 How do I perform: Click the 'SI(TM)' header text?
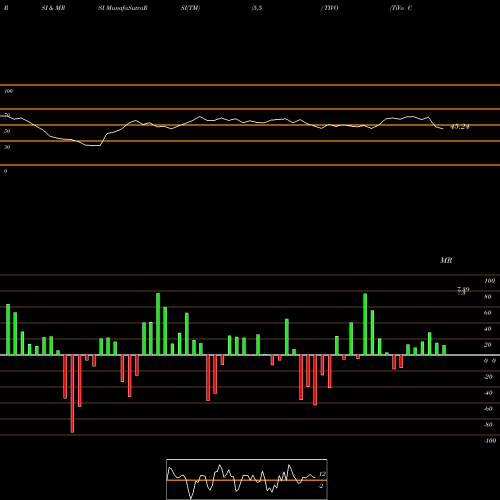point(190,8)
